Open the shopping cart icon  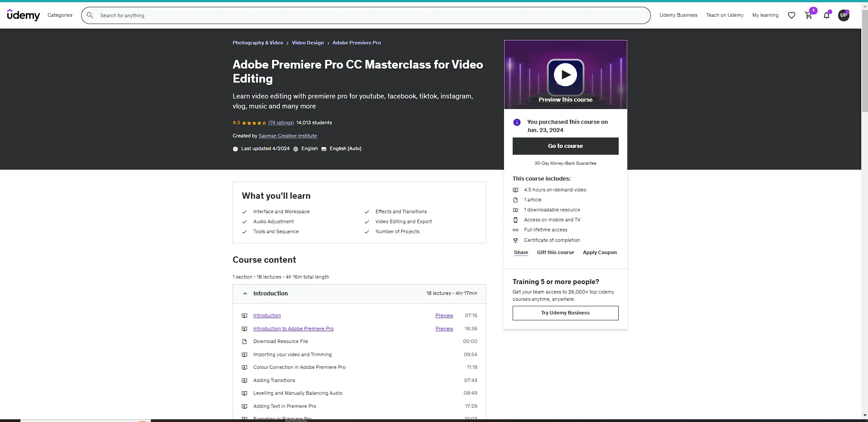[x=809, y=15]
